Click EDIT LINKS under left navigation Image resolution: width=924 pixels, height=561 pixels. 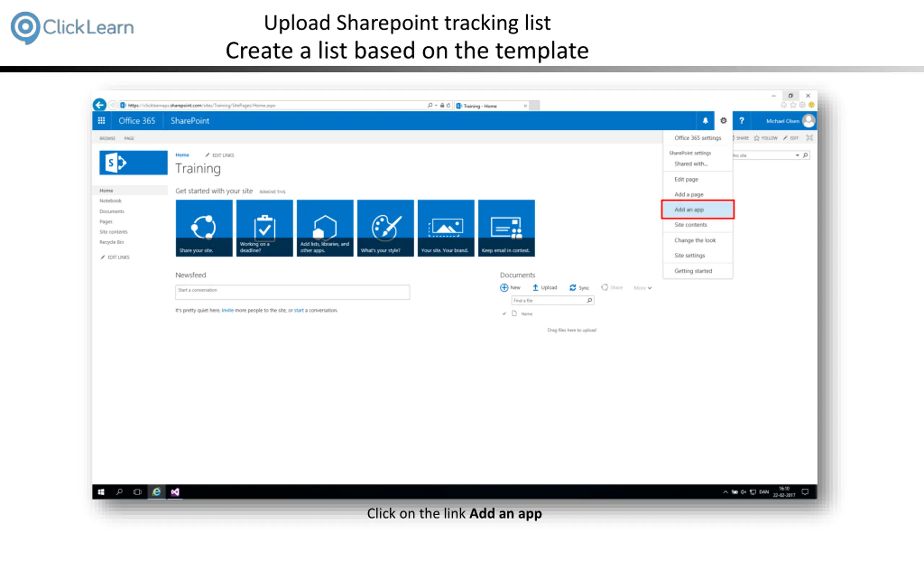(x=115, y=257)
